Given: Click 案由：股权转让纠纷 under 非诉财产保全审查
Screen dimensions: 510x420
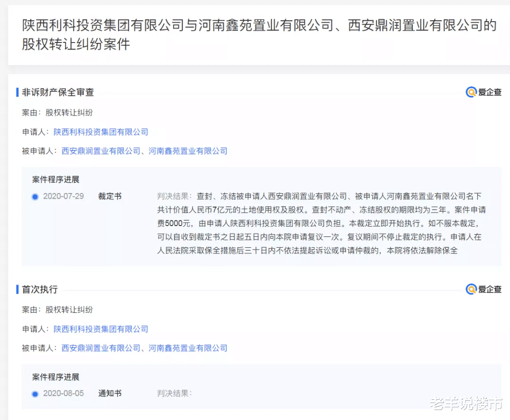Looking at the screenshot, I should (x=57, y=113).
